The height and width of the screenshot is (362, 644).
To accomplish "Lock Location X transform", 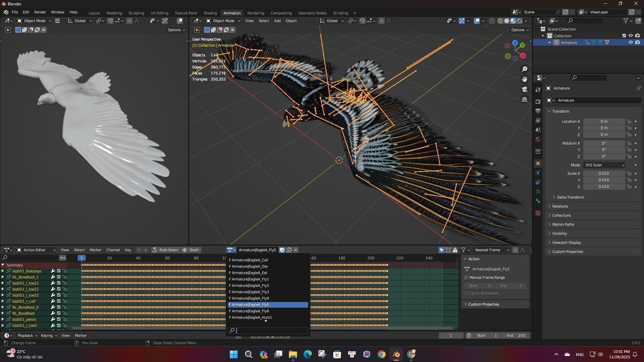I will 629,121.
